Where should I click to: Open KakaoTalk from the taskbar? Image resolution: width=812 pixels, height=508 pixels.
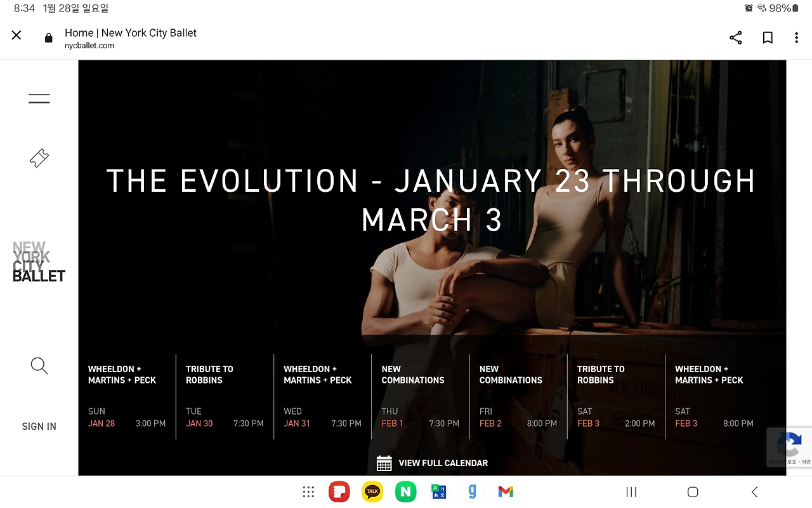372,492
